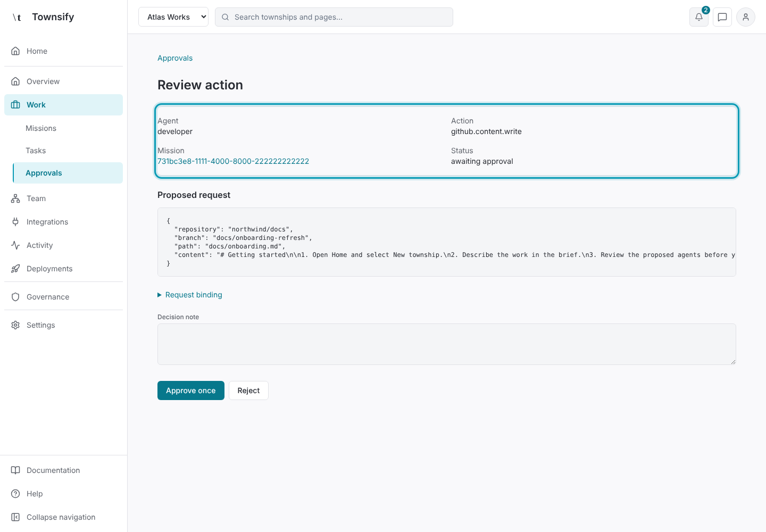Viewport: 766px width, 532px height.
Task: Open the user profile avatar
Action: [x=746, y=17]
